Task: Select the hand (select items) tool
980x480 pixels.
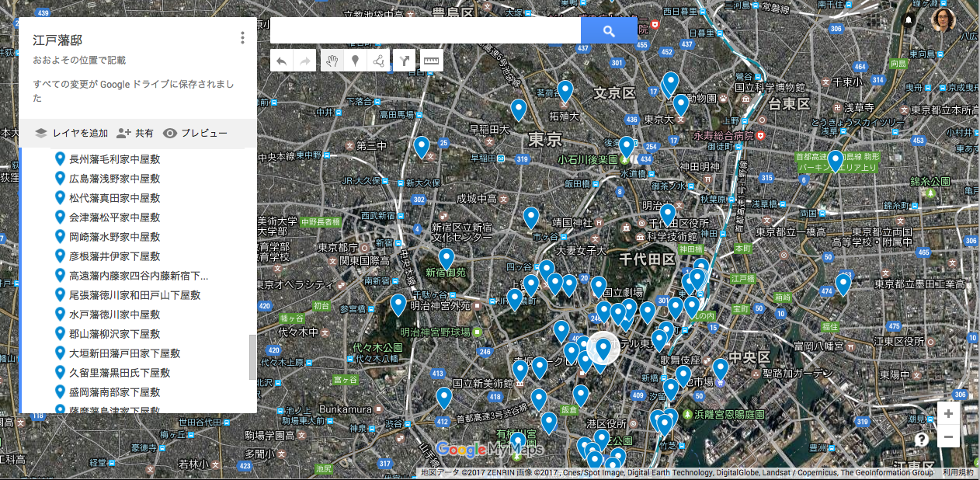Action: click(332, 61)
